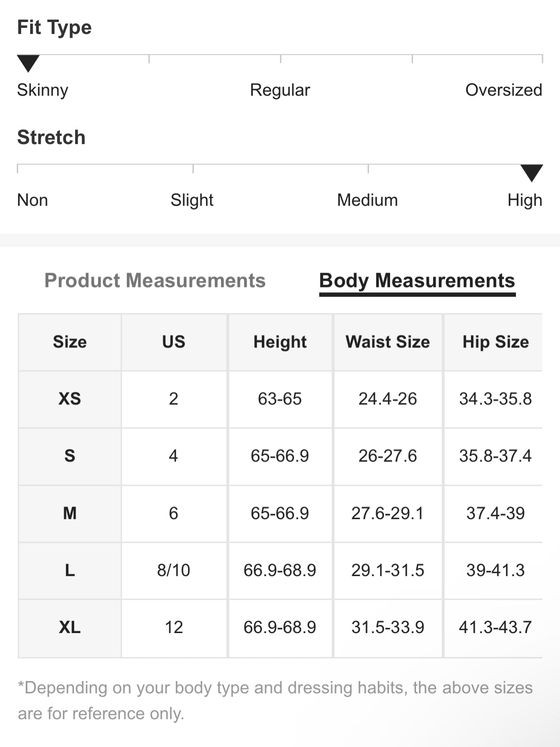This screenshot has height=747, width=560.
Task: Click the 29.1-31.5 waist size cell
Action: pos(388,570)
